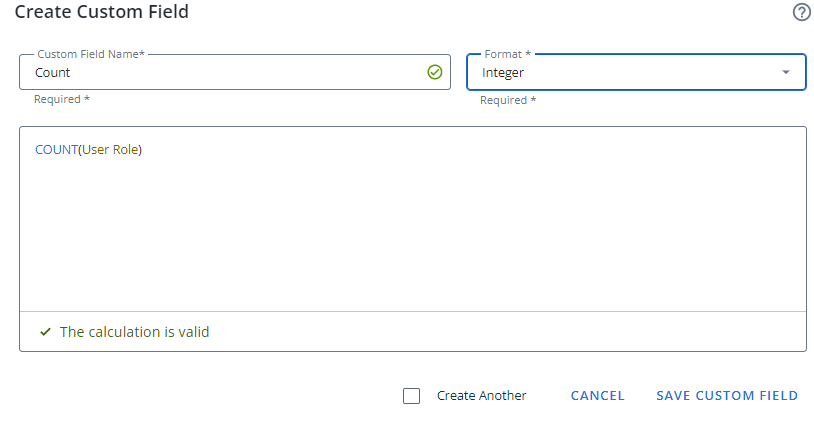Click SAVE CUSTOM FIELD button
This screenshot has width=814, height=423.
click(x=727, y=396)
